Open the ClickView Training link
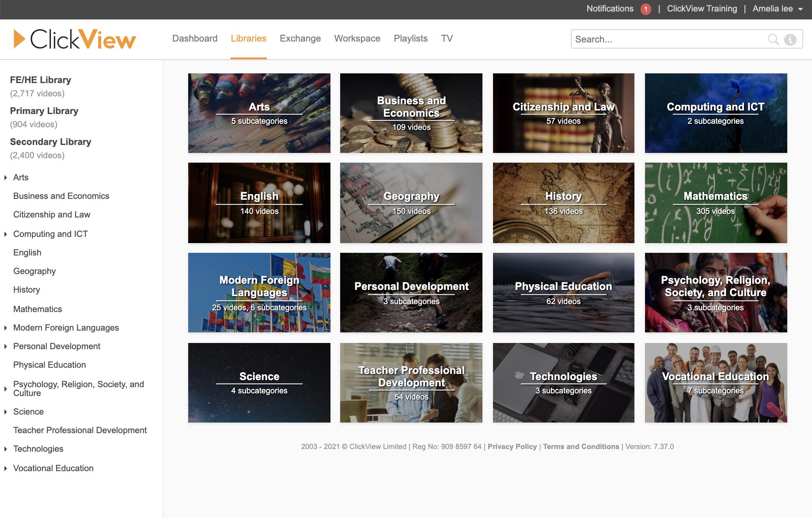The image size is (812, 518). pos(702,9)
